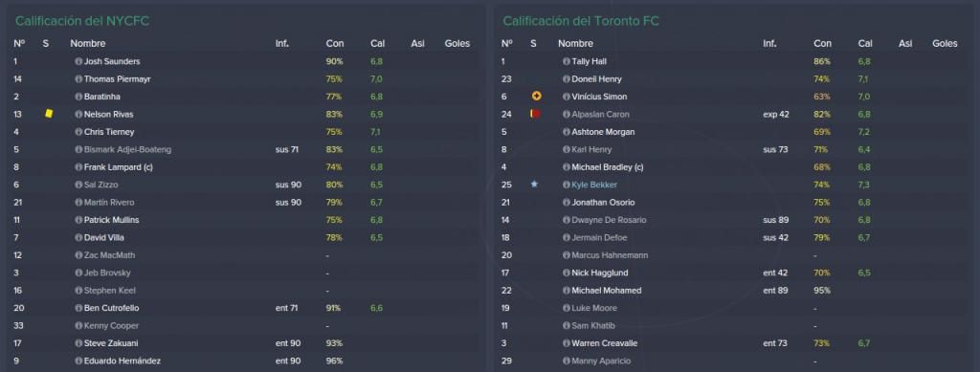The width and height of the screenshot is (980, 372).
Task: Sort Toronto FC table by Nombre header
Action: point(575,44)
